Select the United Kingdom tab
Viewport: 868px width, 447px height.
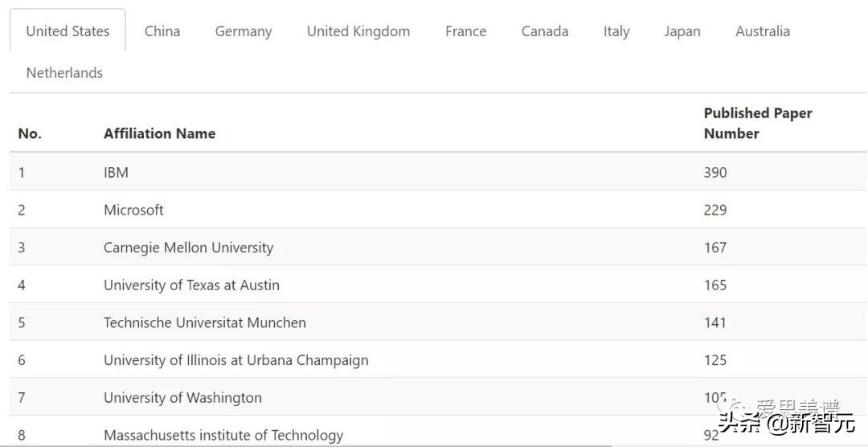point(358,31)
